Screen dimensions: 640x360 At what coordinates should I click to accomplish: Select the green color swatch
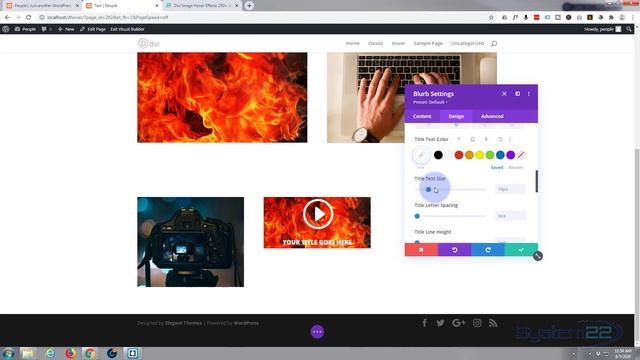click(x=490, y=155)
